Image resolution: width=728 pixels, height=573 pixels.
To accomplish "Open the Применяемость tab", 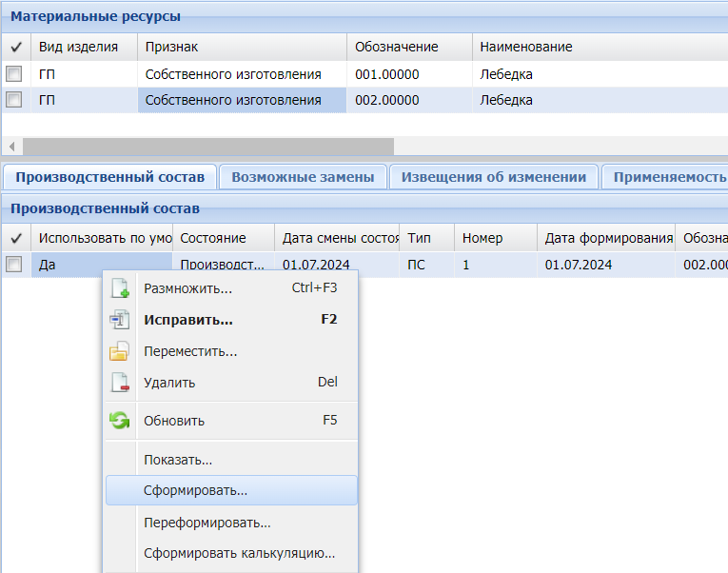I will click(669, 177).
